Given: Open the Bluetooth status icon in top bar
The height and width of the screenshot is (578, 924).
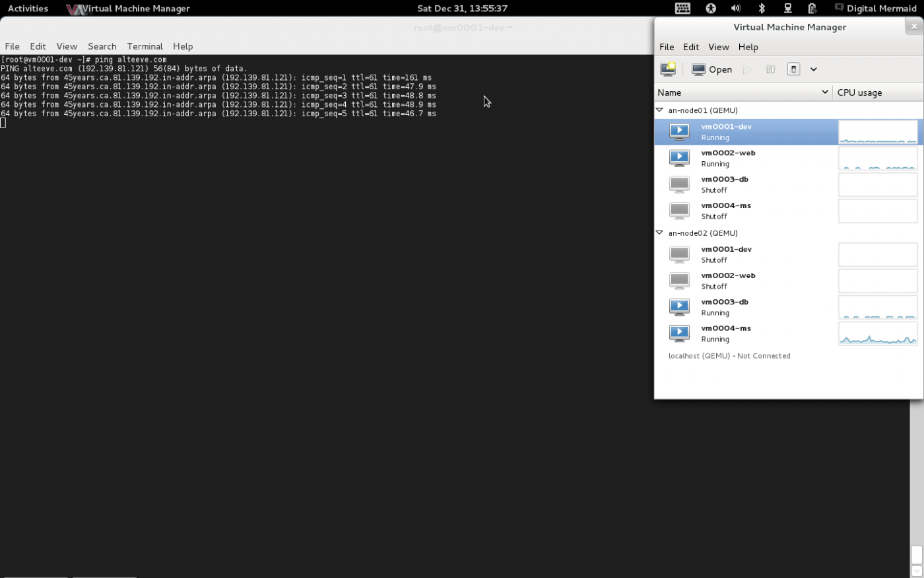Looking at the screenshot, I should [762, 9].
